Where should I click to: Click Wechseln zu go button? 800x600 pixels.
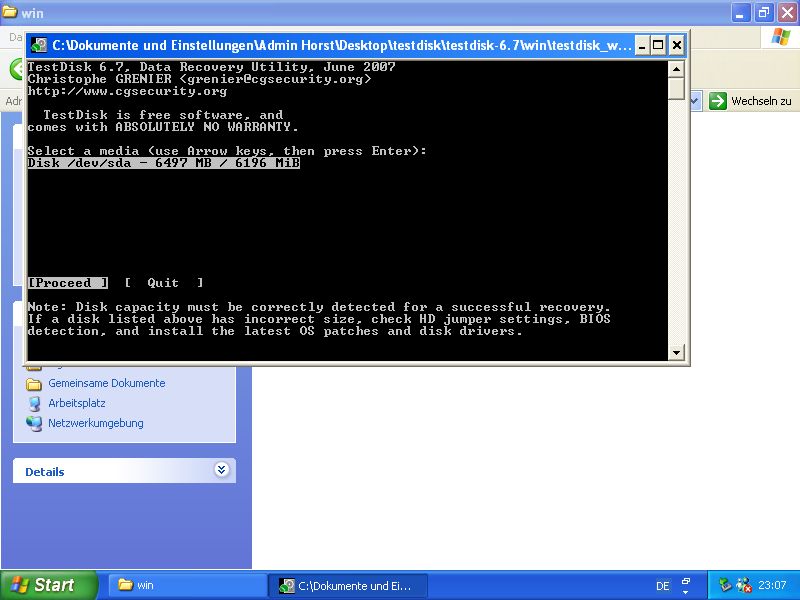point(750,101)
